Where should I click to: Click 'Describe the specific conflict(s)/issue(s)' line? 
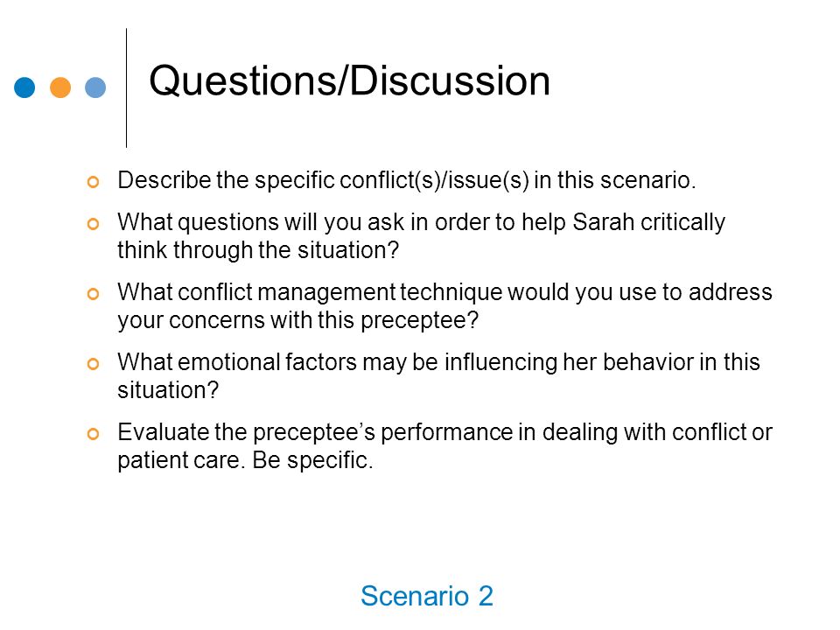(407, 180)
